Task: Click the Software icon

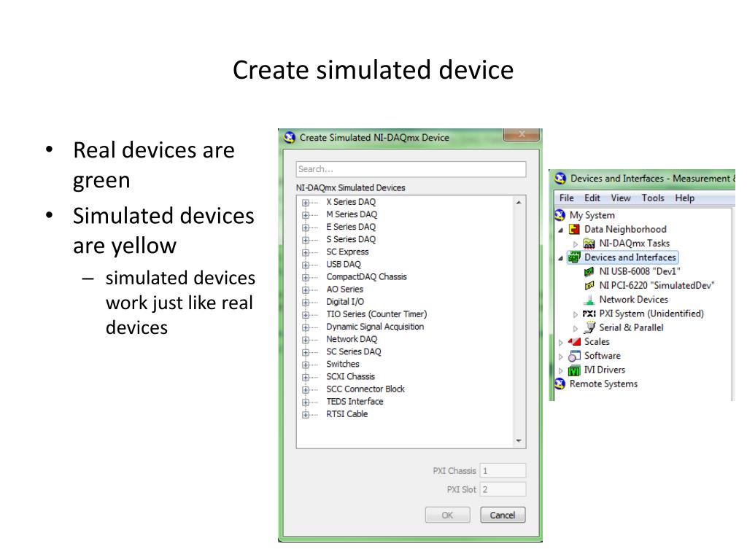Action: click(x=575, y=356)
